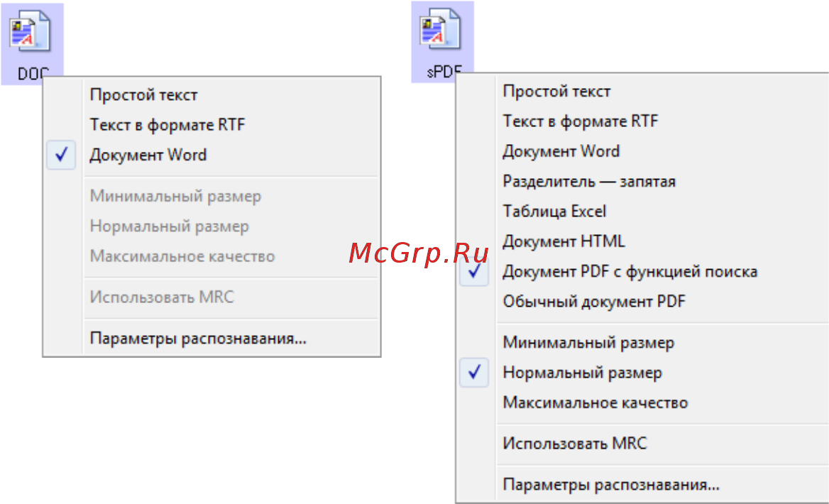829x504 pixels.
Task: Select Документ Word in the sPDF menu
Action: [x=642, y=151]
